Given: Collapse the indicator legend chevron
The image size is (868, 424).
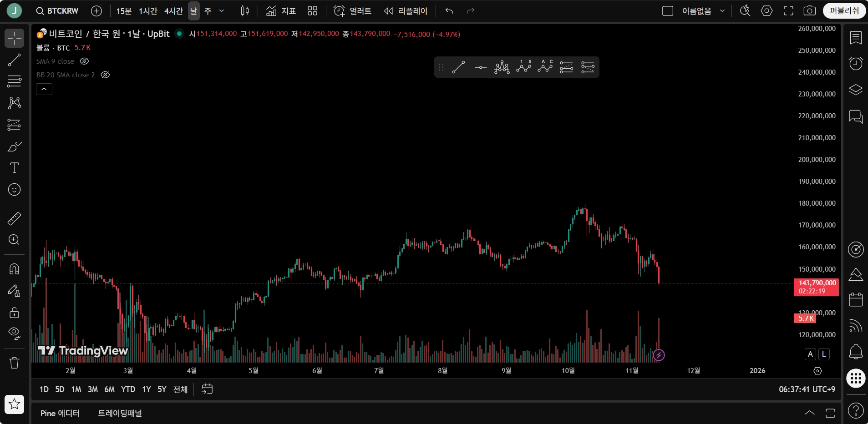Looking at the screenshot, I should coord(44,89).
